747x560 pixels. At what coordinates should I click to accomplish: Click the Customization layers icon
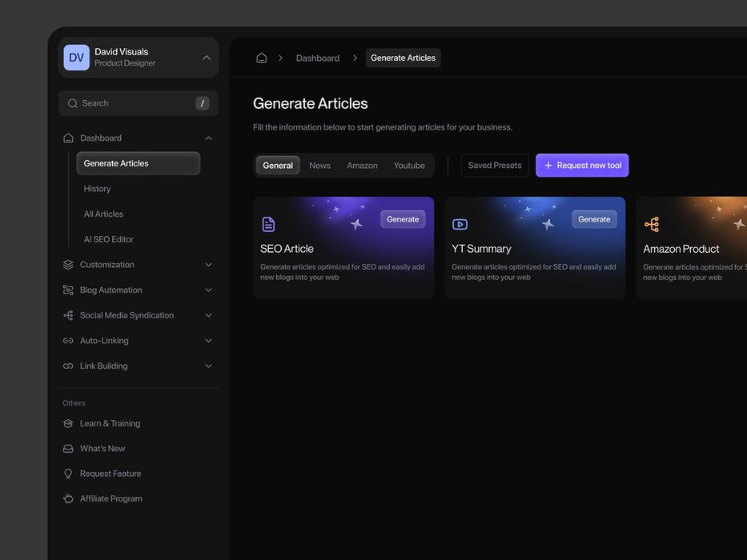pyautogui.click(x=68, y=265)
